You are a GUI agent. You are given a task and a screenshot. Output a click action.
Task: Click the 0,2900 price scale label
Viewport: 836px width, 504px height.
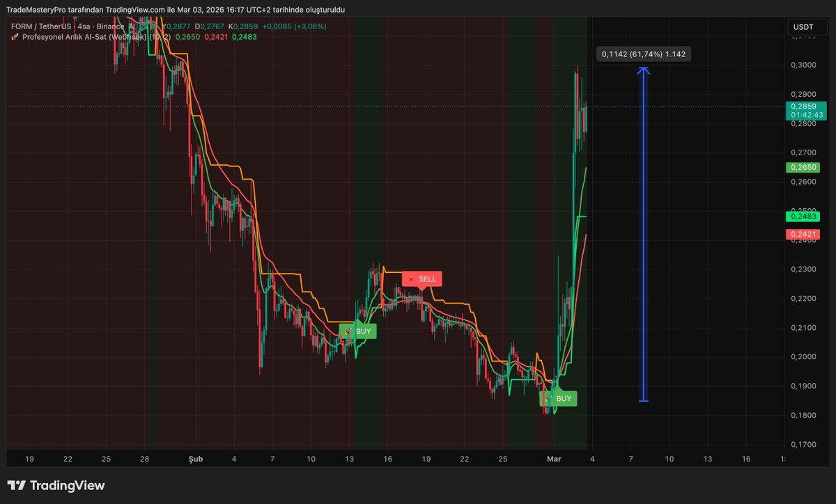(x=803, y=94)
